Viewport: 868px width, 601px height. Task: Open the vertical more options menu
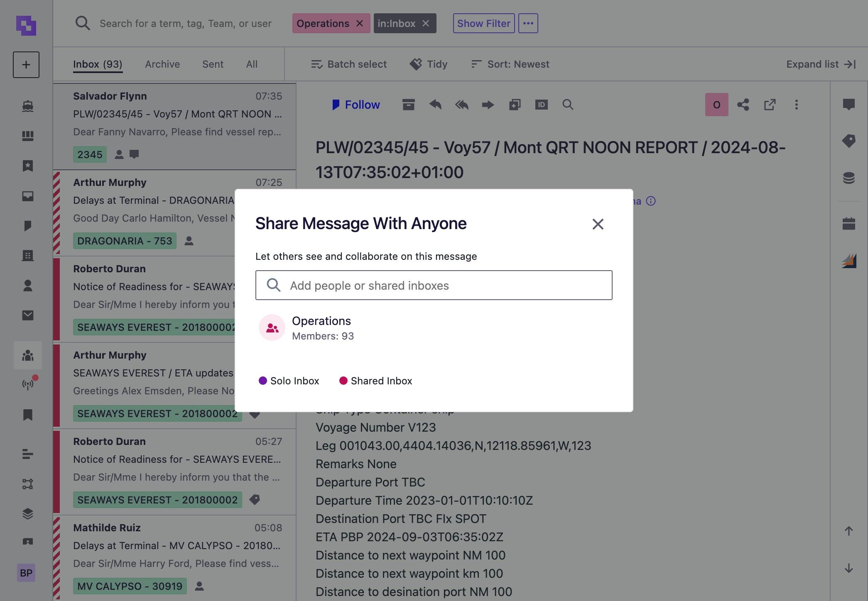coord(796,105)
